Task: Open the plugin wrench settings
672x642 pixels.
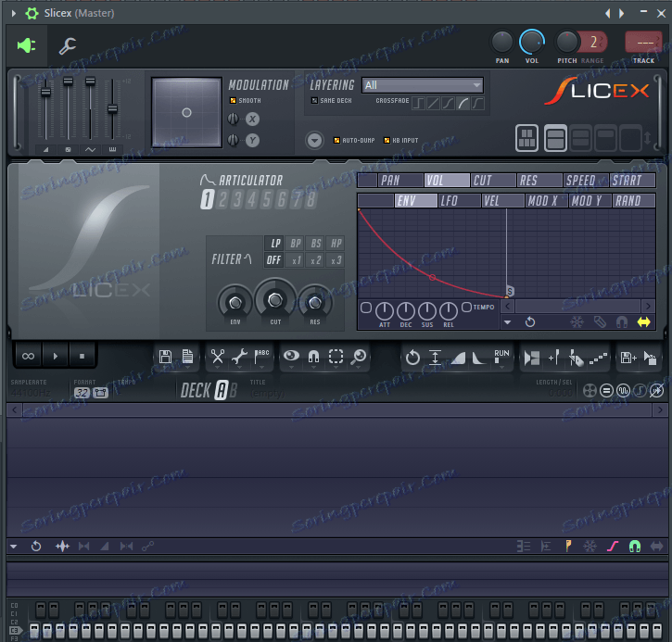Action: tap(68, 45)
